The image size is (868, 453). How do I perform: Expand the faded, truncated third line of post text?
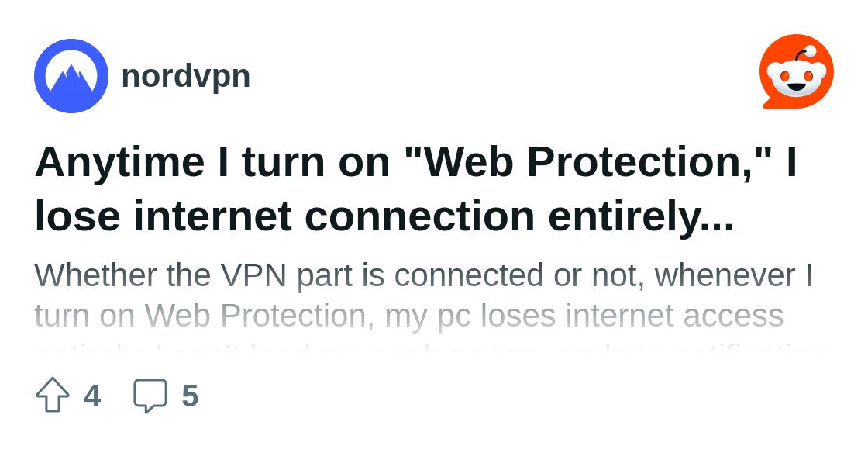[431, 348]
